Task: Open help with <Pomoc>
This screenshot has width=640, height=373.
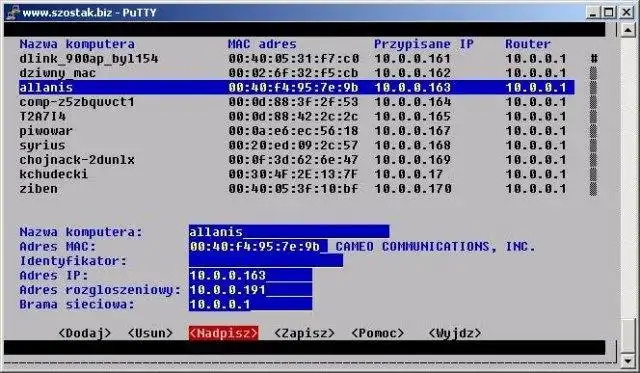Action: tap(378, 333)
